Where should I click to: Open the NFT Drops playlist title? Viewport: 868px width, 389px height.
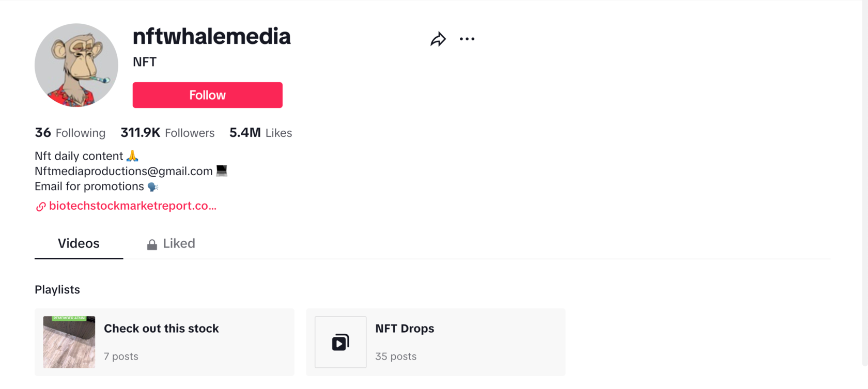click(405, 329)
